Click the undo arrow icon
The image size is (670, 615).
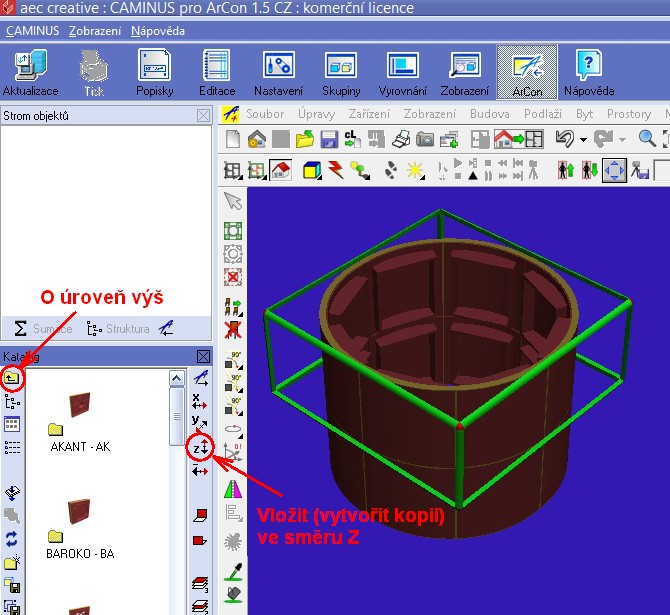pos(565,139)
